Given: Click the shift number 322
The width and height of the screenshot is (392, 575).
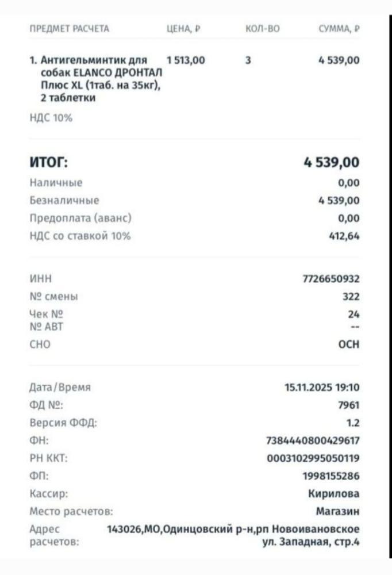Looking at the screenshot, I should point(349,297).
